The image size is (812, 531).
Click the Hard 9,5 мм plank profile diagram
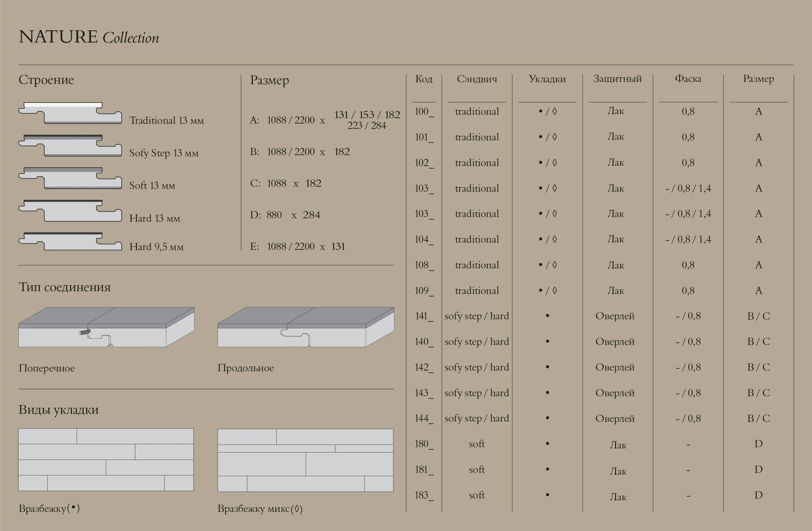point(70,242)
